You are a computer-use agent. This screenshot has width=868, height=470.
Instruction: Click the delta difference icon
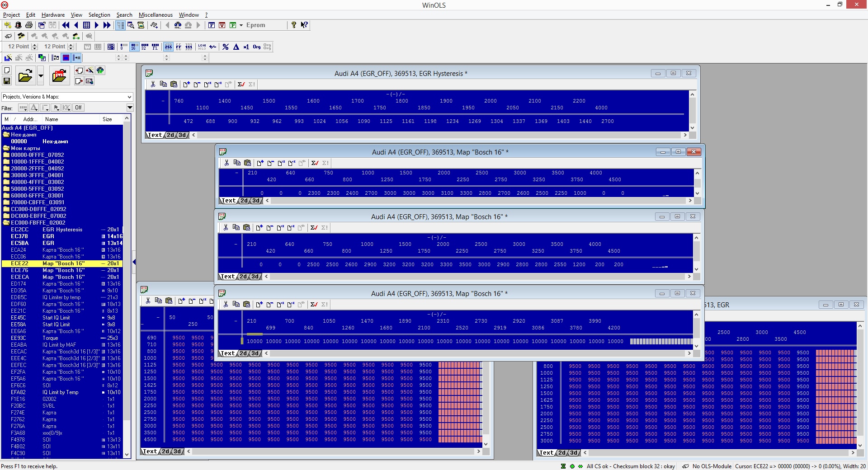coord(236,47)
